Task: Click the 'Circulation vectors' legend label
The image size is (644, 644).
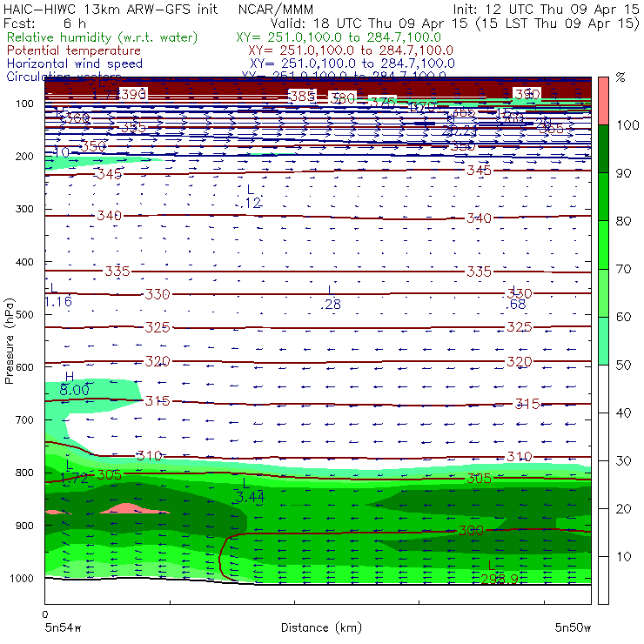Action: coord(64,77)
